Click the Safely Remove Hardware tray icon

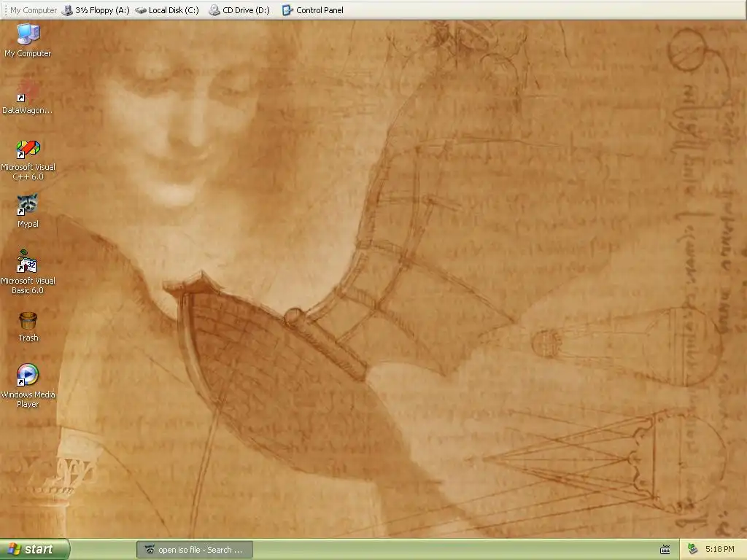(692, 549)
